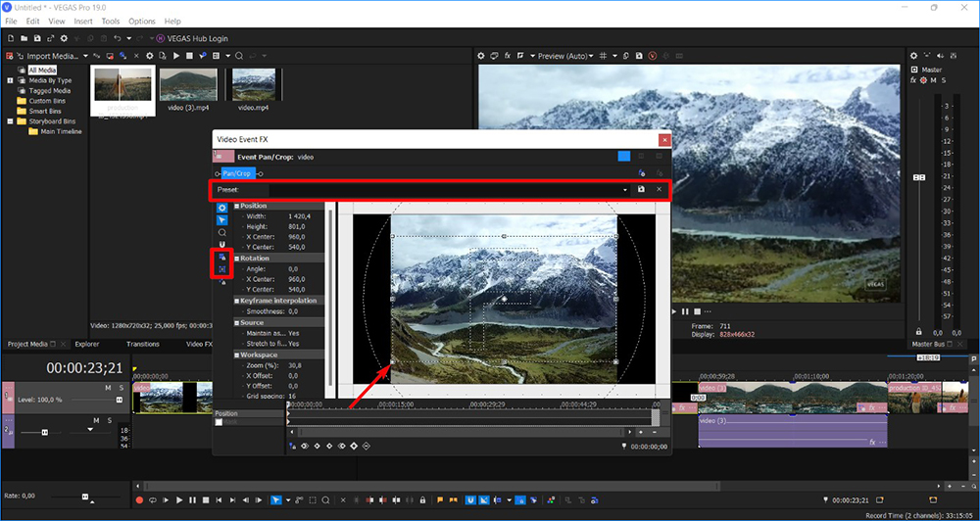Screen dimensions: 980x521
Task: Select the Normal Edit arrow tool in Pan/Crop
Action: (221, 220)
